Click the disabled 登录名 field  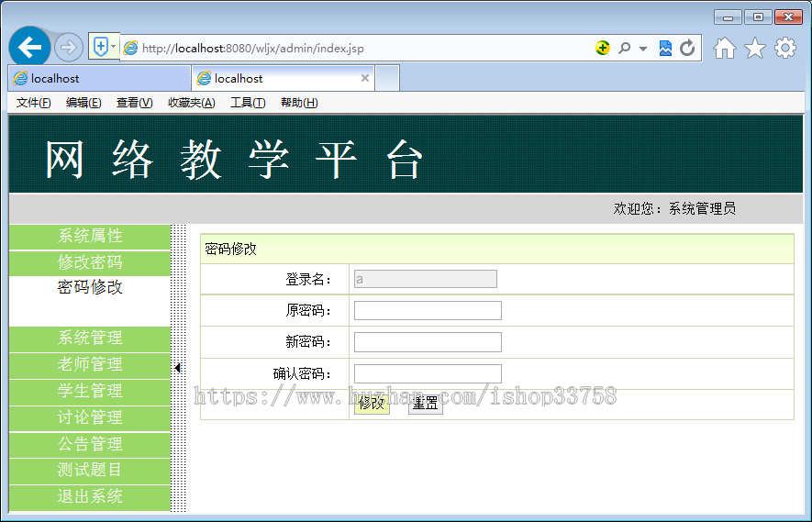[x=425, y=279]
